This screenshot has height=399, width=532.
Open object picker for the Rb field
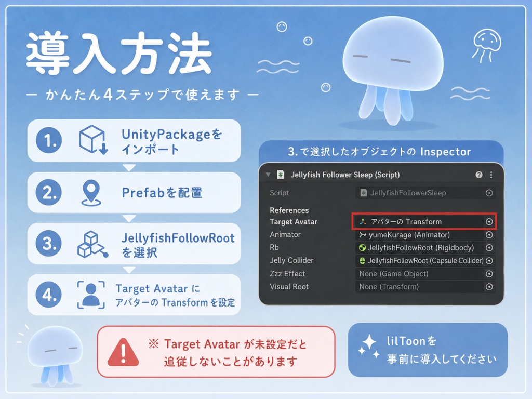489,248
